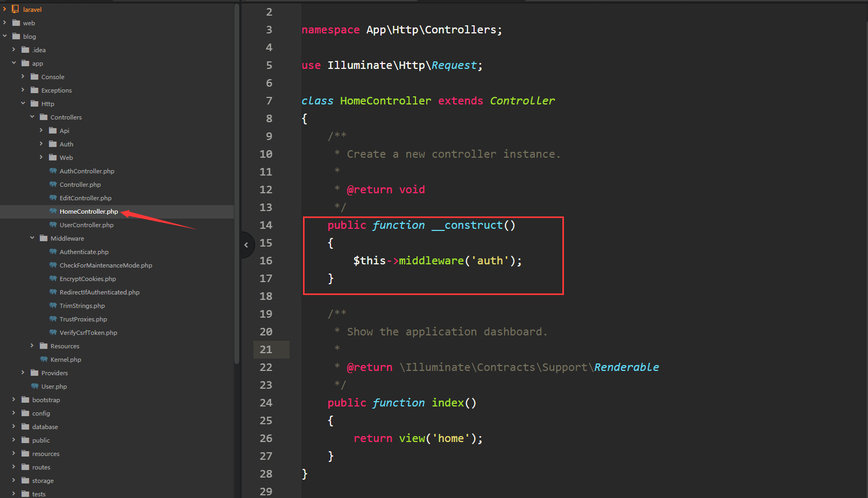Image resolution: width=868 pixels, height=498 pixels.
Task: Expand the laravel project tree node
Action: (5, 9)
